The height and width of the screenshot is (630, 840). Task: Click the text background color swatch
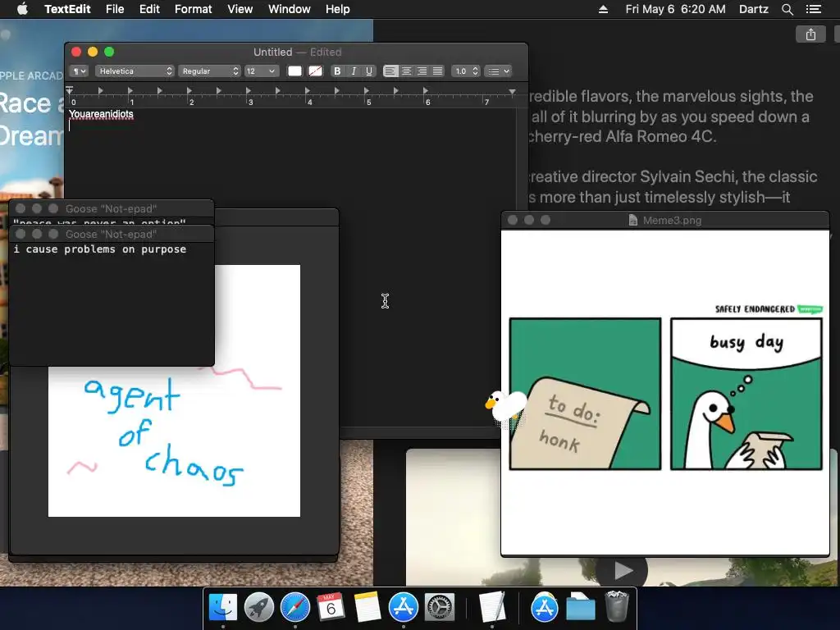coord(316,71)
